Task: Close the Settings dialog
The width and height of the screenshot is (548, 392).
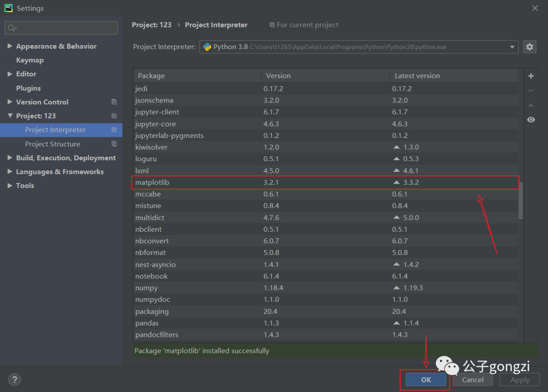Action: [535, 8]
